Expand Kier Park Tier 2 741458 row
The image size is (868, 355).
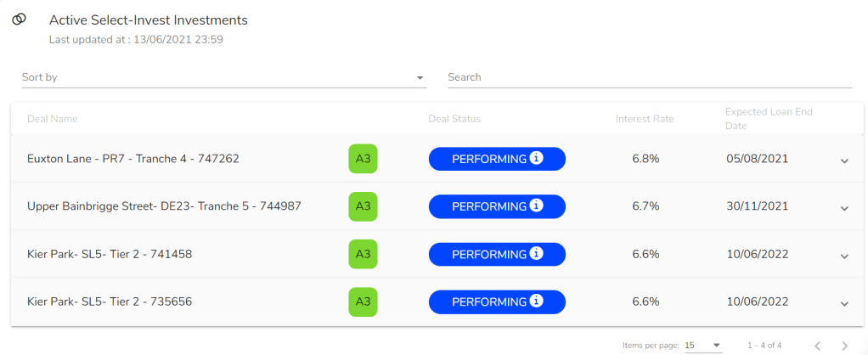[844, 256]
